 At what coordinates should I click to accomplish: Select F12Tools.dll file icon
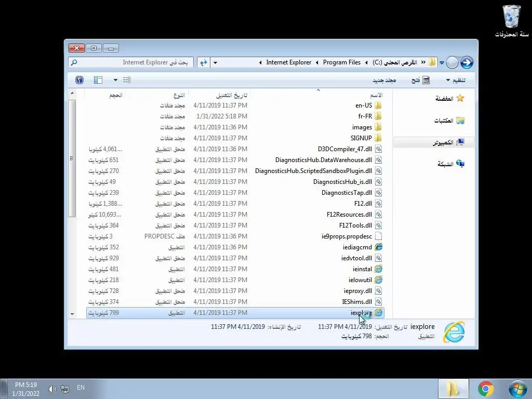[378, 225]
